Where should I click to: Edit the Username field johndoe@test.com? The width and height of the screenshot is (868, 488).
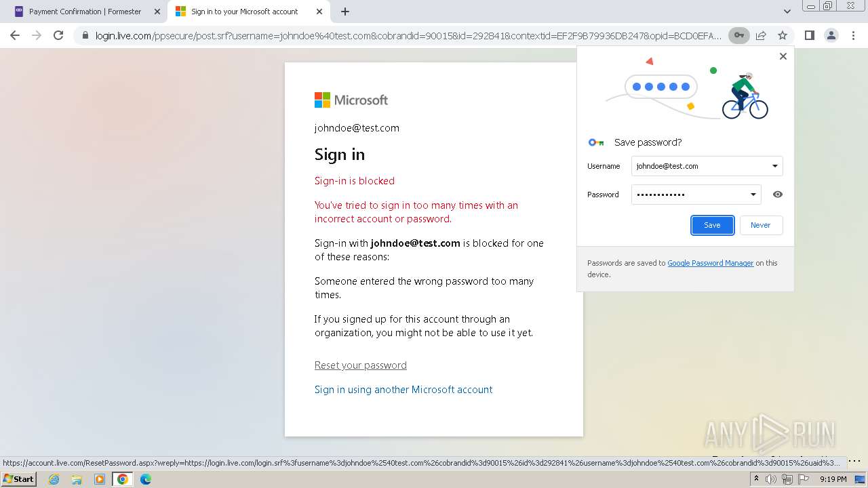(707, 166)
